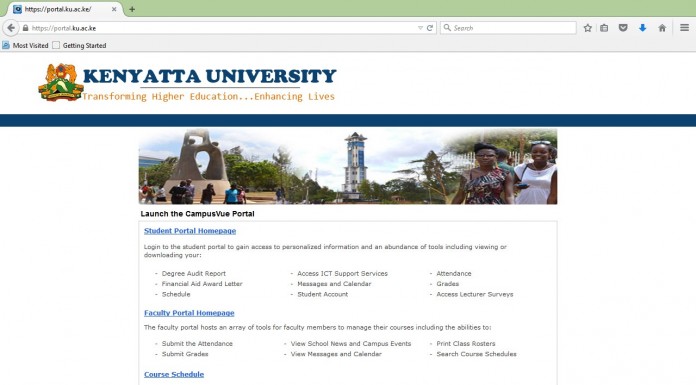The width and height of the screenshot is (696, 385).
Task: Go to browser home page icon
Action: [662, 28]
